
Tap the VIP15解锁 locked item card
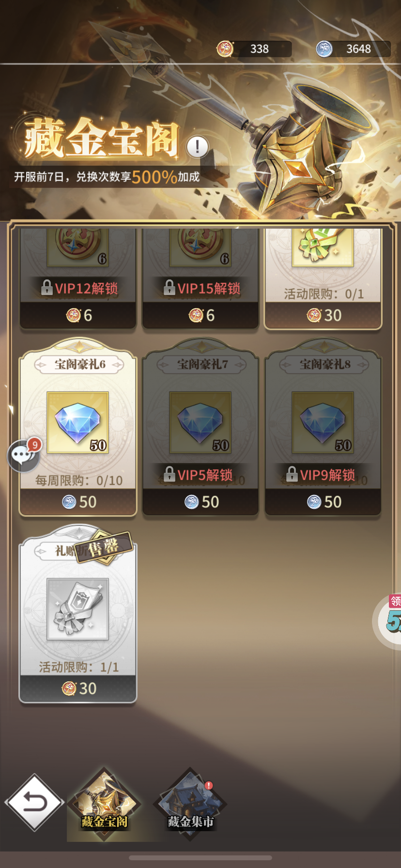coord(200,278)
